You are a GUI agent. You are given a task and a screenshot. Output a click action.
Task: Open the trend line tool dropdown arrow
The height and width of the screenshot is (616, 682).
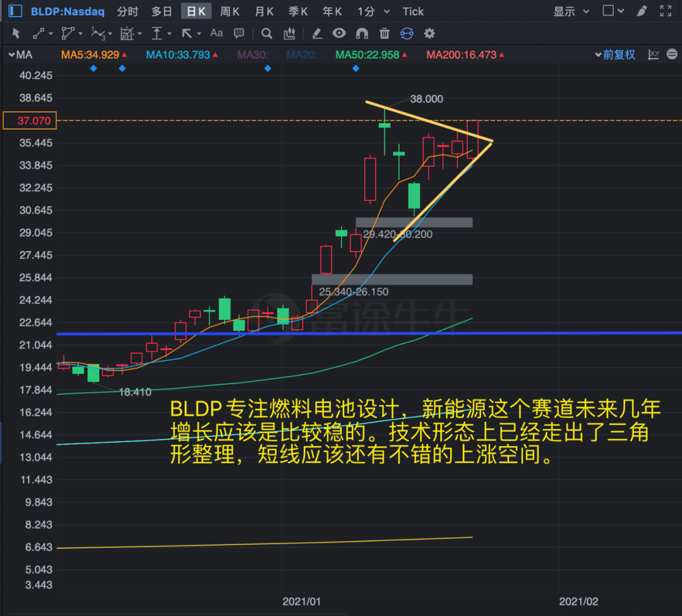point(51,33)
